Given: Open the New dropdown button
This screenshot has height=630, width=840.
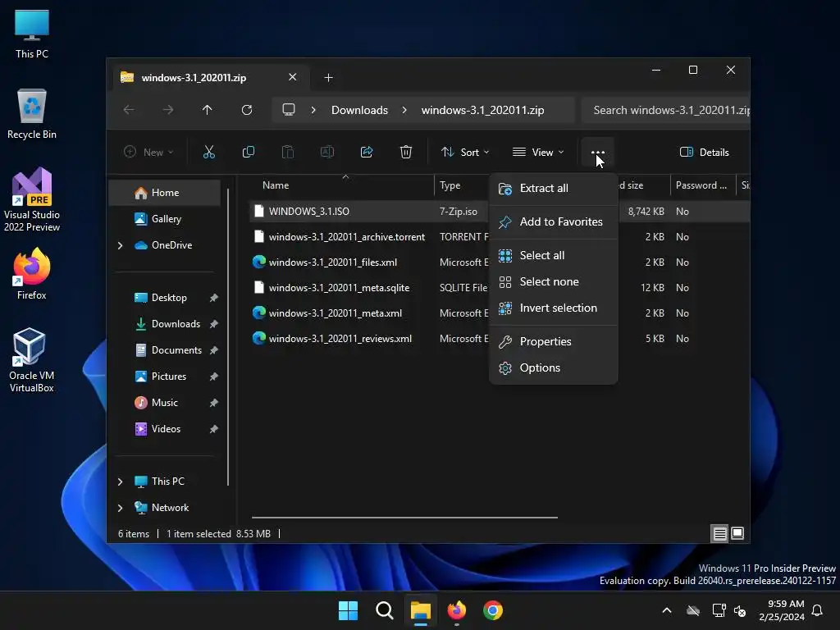Looking at the screenshot, I should 149,152.
